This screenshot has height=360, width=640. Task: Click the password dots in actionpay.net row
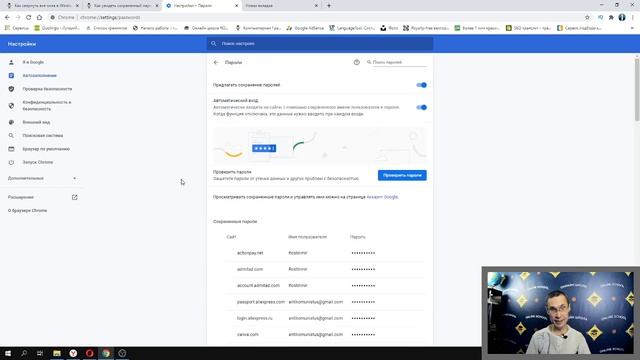tap(363, 253)
